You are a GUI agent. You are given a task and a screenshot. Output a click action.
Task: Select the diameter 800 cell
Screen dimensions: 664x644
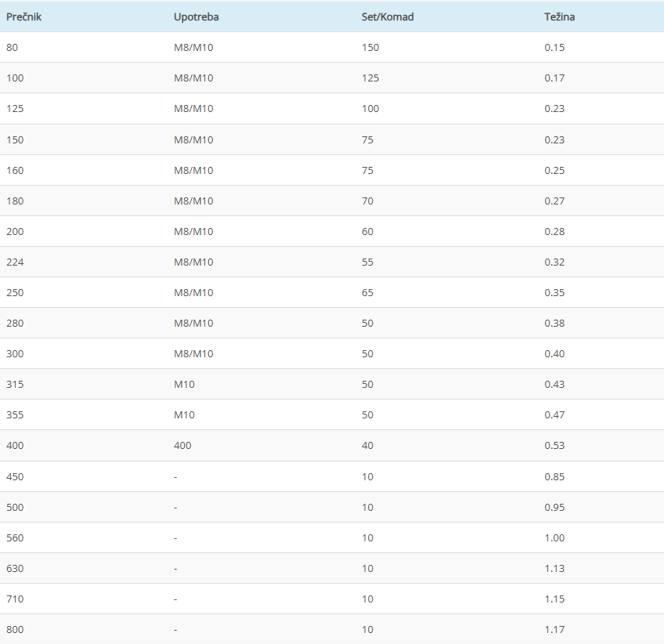[15, 629]
